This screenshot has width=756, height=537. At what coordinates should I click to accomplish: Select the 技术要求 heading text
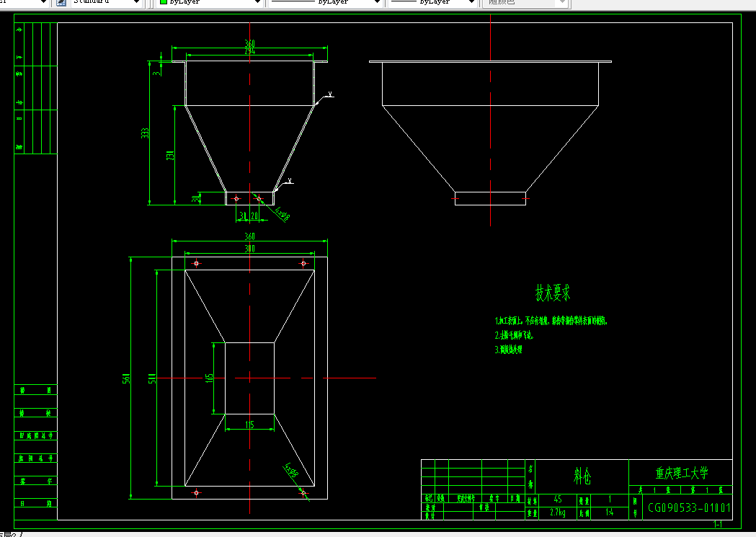[x=553, y=293]
